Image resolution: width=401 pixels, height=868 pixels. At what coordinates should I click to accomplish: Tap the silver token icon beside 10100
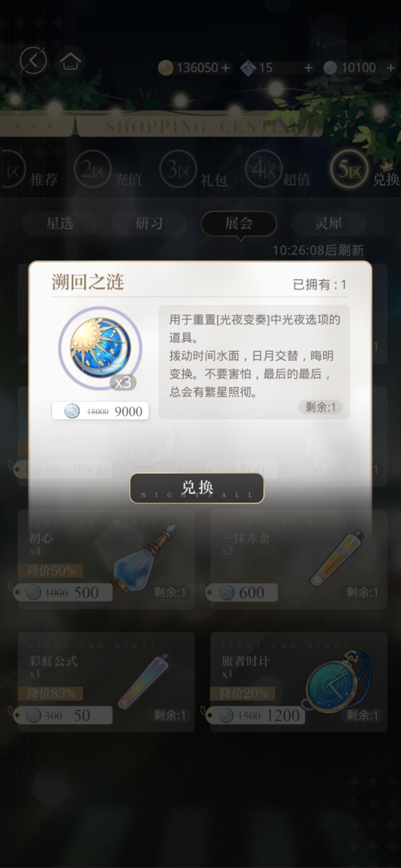coord(330,68)
